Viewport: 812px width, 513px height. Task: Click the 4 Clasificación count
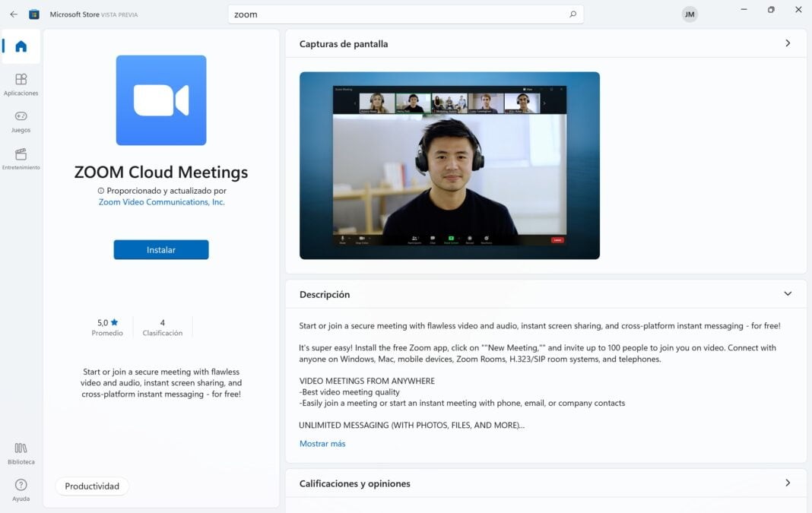point(163,327)
